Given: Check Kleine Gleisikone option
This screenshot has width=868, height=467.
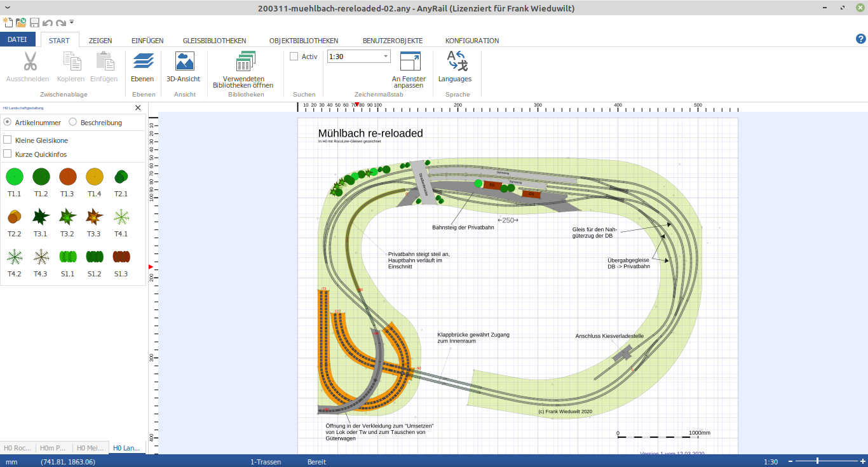Looking at the screenshot, I should pyautogui.click(x=8, y=140).
